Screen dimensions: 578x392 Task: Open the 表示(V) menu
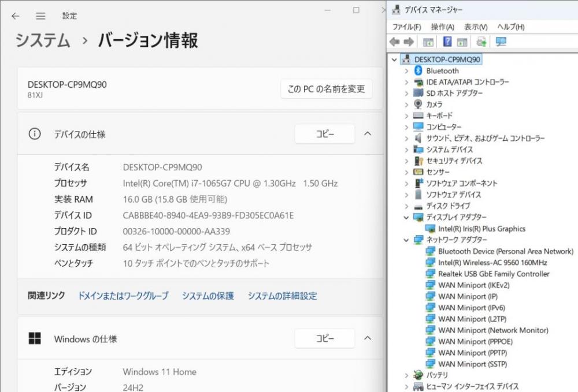476,27
